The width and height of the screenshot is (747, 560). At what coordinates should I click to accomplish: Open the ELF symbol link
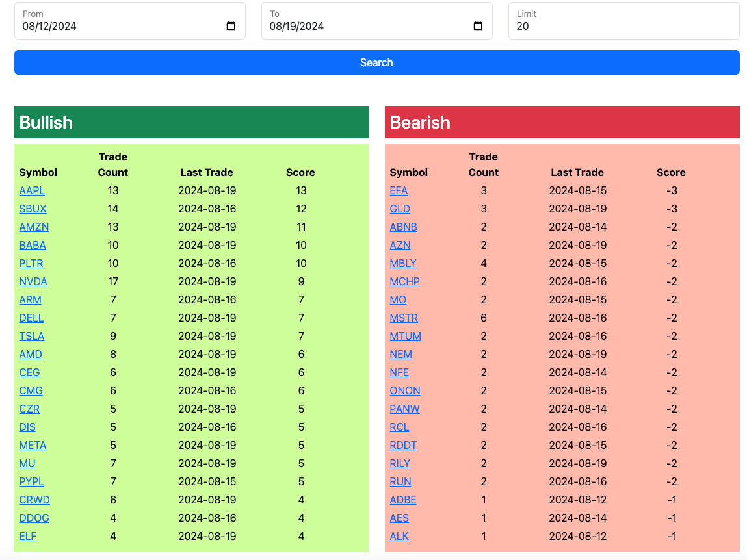[x=28, y=536]
